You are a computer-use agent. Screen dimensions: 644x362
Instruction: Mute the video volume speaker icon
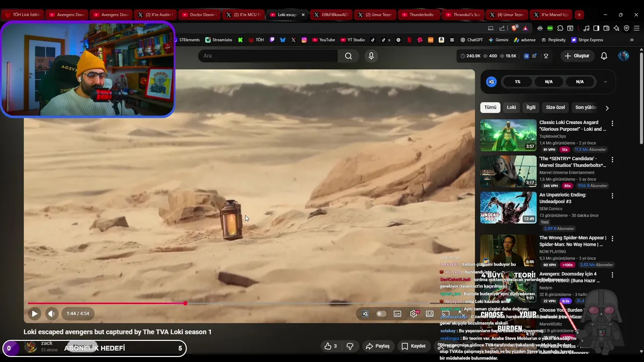pyautogui.click(x=51, y=314)
